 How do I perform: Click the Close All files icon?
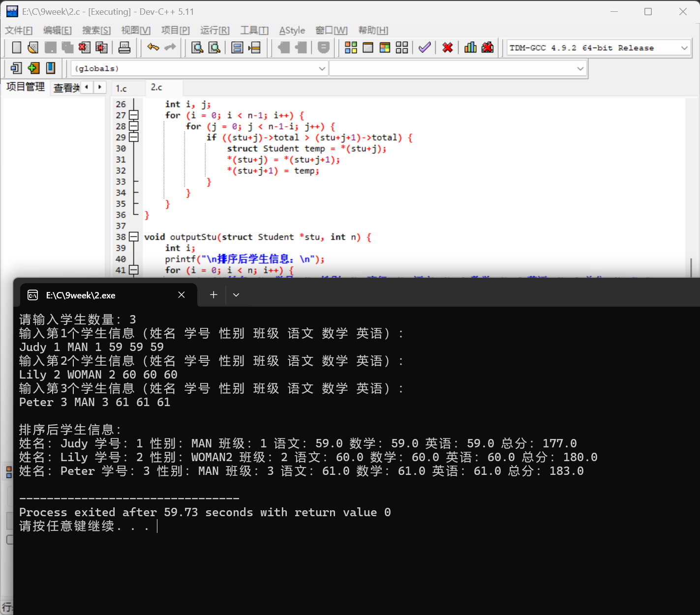101,48
